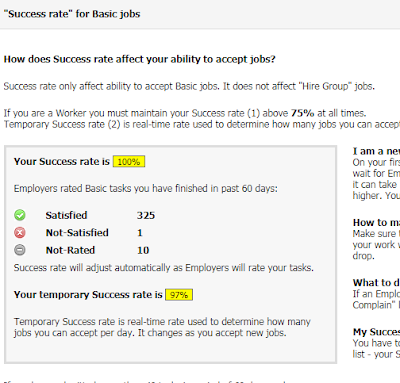Click the "How to m..." sidebar heading
Image resolution: width=400 pixels, height=383 pixels.
pos(376,223)
